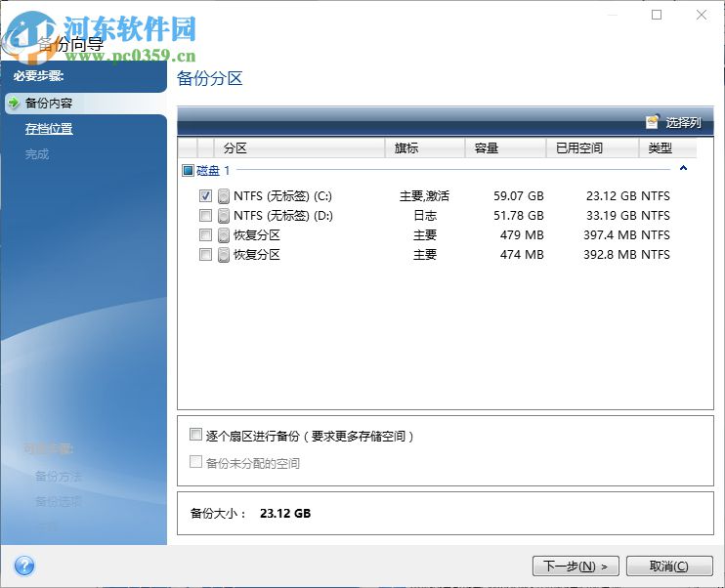Click the 479 MB capacity cell
This screenshot has height=588, width=725.
coord(522,235)
